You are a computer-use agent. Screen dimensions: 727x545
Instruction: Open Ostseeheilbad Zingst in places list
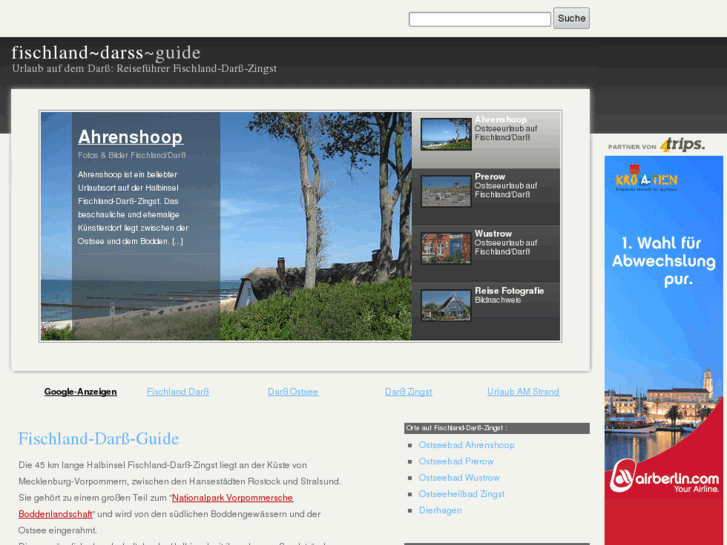pos(461,494)
